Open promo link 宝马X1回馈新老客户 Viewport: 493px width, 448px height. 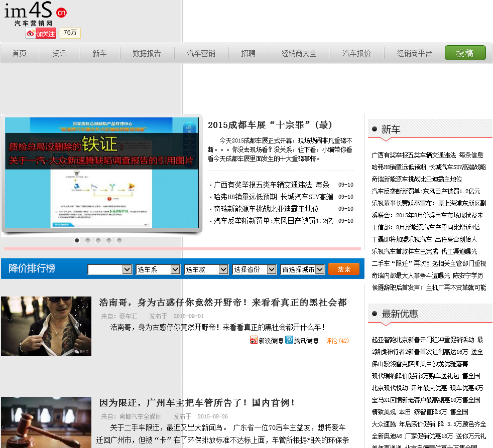pos(426,400)
